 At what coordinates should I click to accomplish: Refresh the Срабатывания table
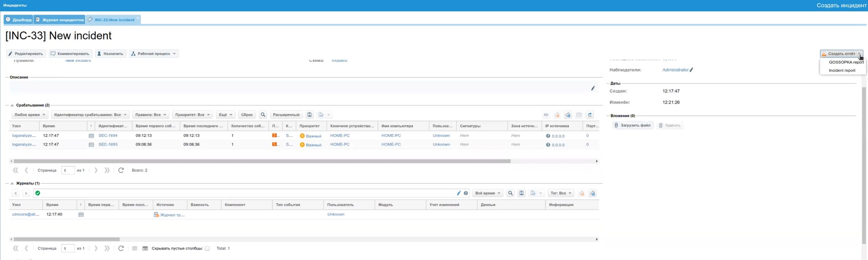(x=121, y=170)
